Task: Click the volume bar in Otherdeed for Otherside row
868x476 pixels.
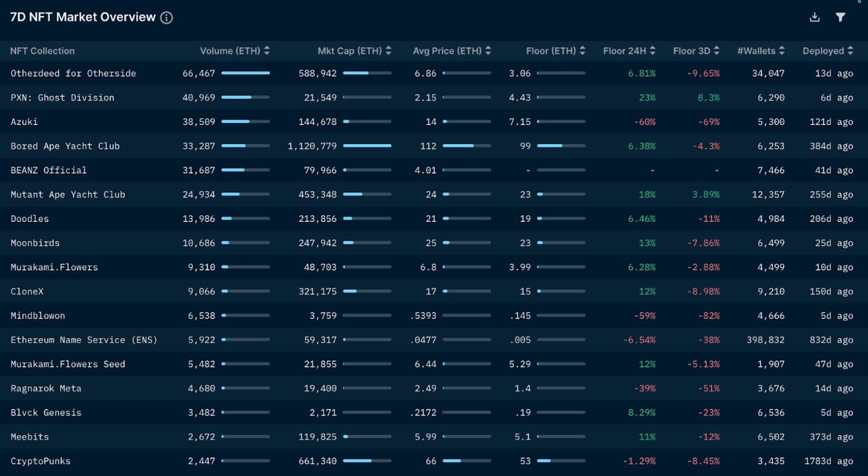Action: click(246, 73)
